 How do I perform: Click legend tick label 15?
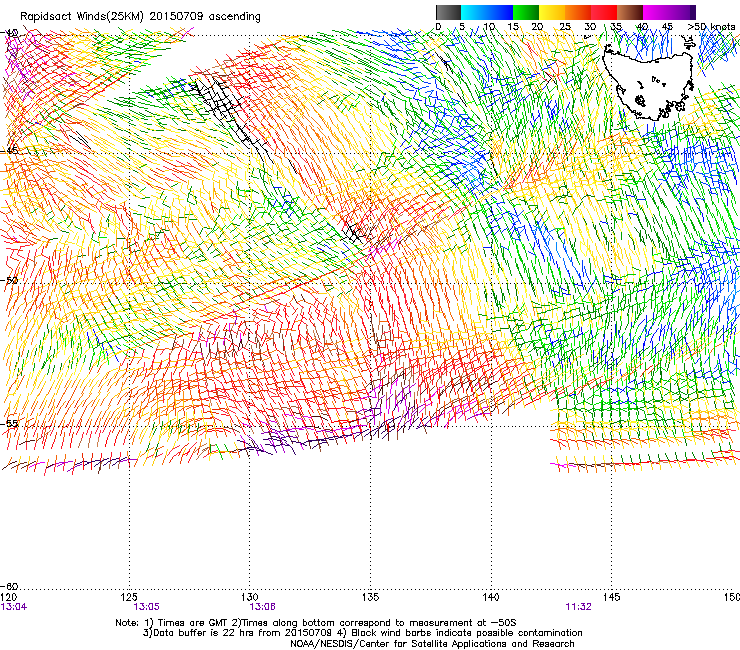[x=513, y=27]
